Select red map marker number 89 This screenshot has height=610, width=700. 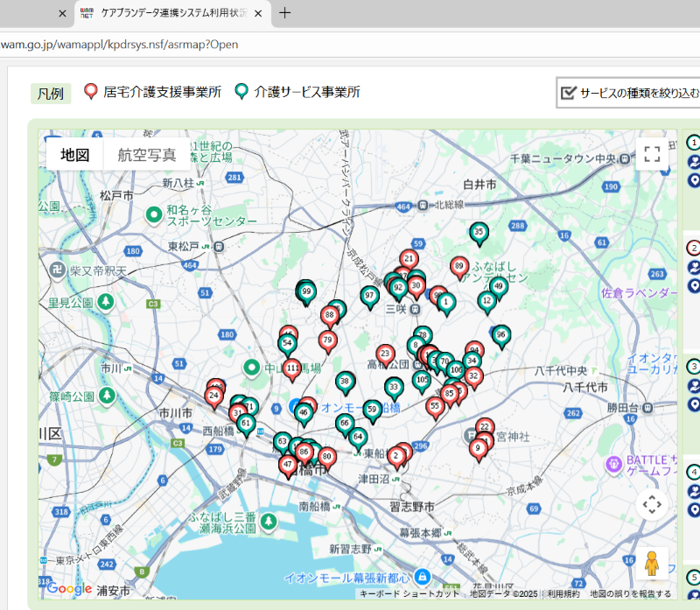pos(459,266)
